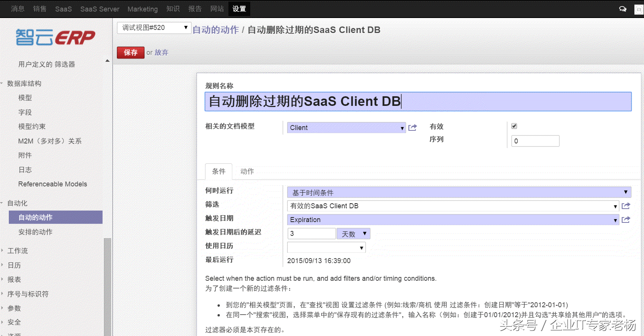
Task: Open Referenceable Models in sidebar
Action: pos(53,184)
